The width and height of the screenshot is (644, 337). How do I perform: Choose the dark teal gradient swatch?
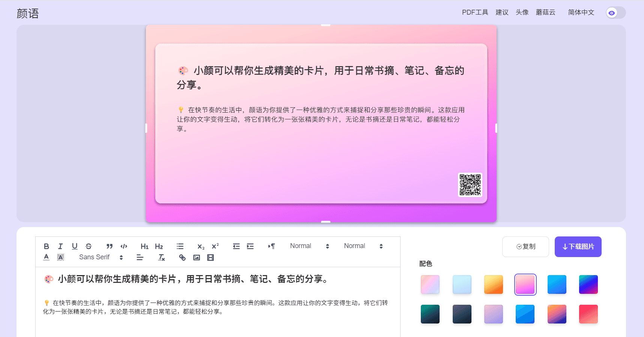[430, 314]
